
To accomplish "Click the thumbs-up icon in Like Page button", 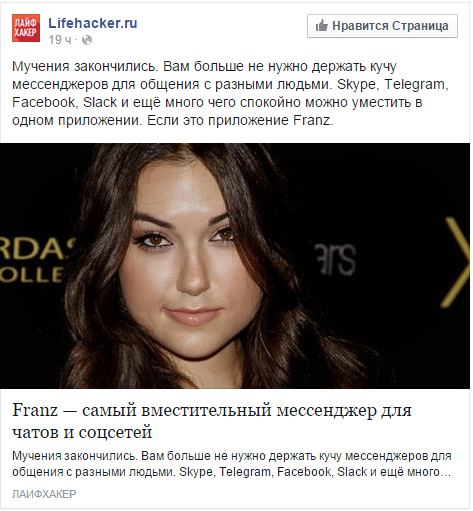I will pyautogui.click(x=321, y=26).
